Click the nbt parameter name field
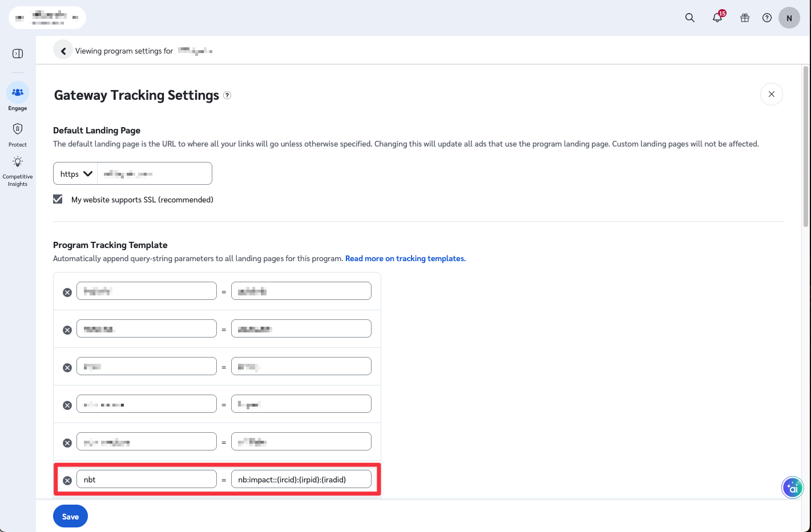The width and height of the screenshot is (811, 532). pos(147,479)
